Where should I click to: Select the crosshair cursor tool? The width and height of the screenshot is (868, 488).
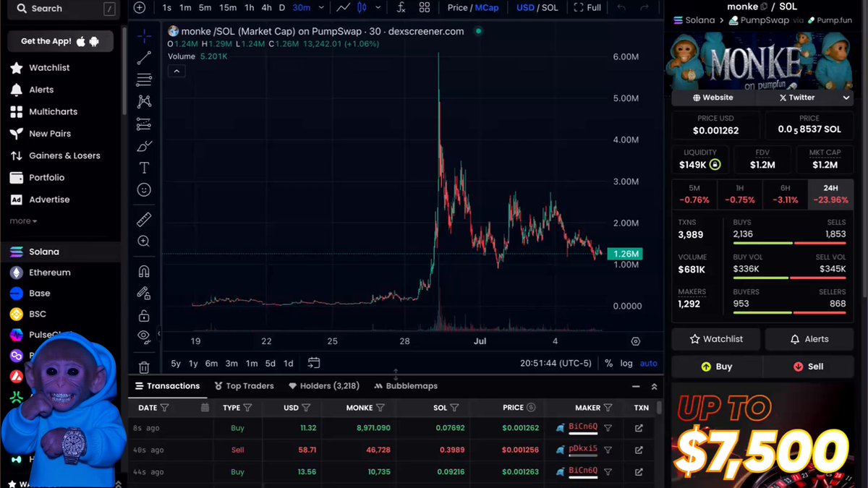144,36
